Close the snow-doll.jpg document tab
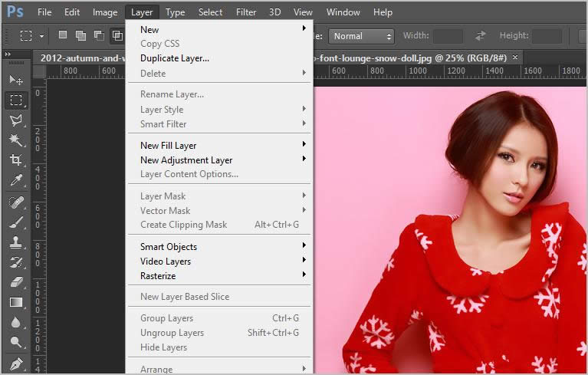Image resolution: width=588 pixels, height=375 pixels. pos(515,58)
